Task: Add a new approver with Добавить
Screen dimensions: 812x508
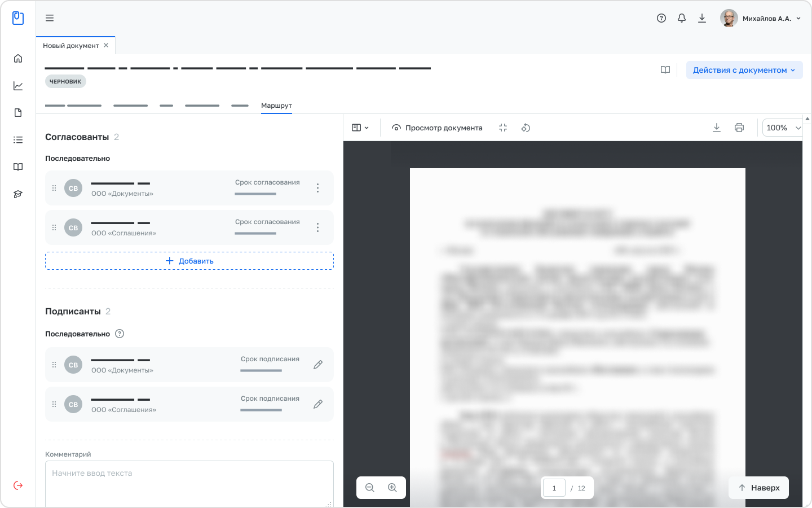Action: click(x=189, y=261)
